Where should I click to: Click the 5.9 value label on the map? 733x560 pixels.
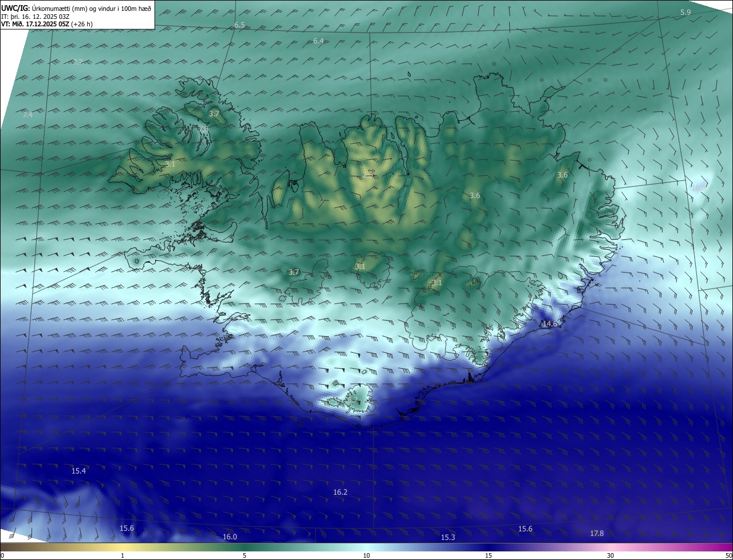pos(685,13)
